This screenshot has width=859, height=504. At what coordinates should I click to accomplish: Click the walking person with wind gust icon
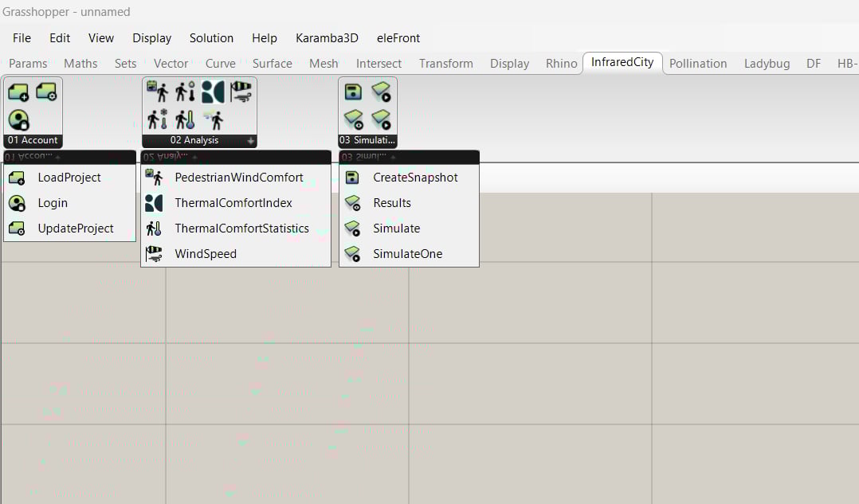pos(213,119)
